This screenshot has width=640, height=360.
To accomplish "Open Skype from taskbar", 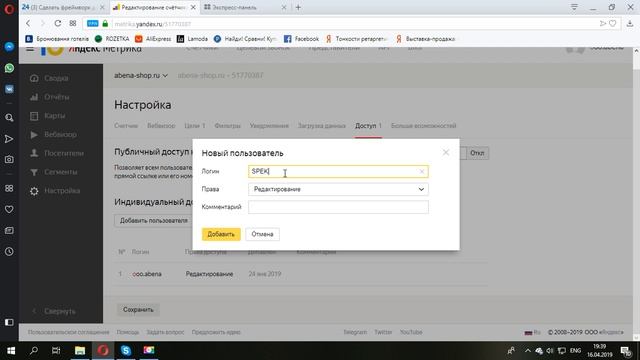I will point(126,350).
